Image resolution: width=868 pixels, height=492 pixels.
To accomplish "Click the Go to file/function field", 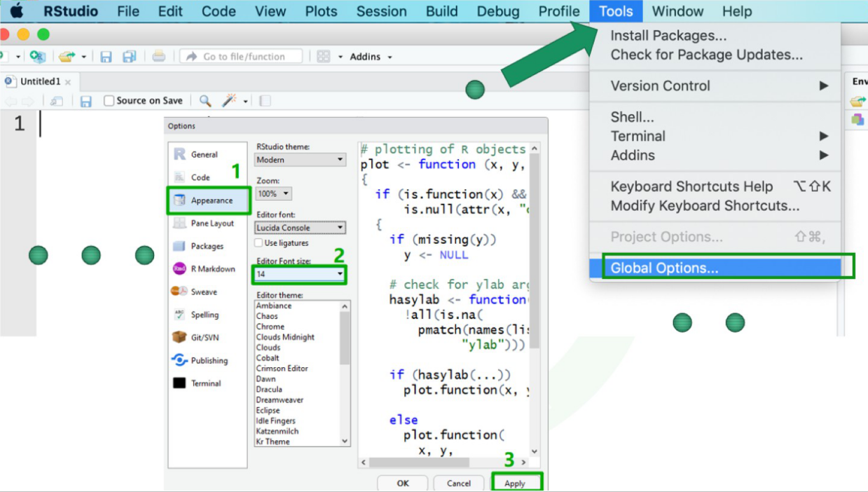I will click(241, 57).
